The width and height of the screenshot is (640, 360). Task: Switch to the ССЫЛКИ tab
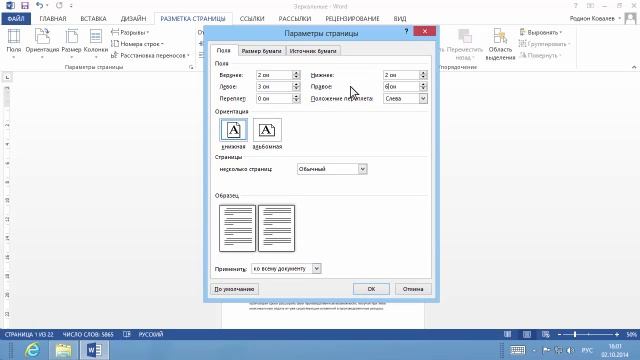pyautogui.click(x=252, y=19)
